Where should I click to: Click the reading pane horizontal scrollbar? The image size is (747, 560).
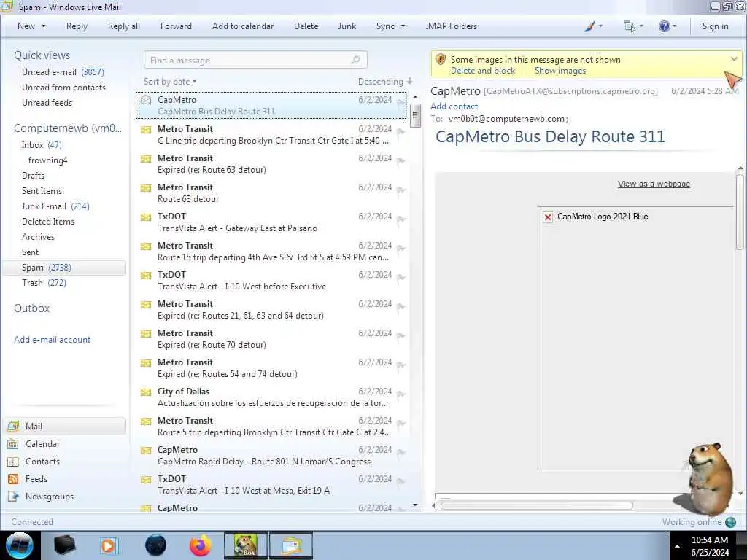(x=536, y=506)
